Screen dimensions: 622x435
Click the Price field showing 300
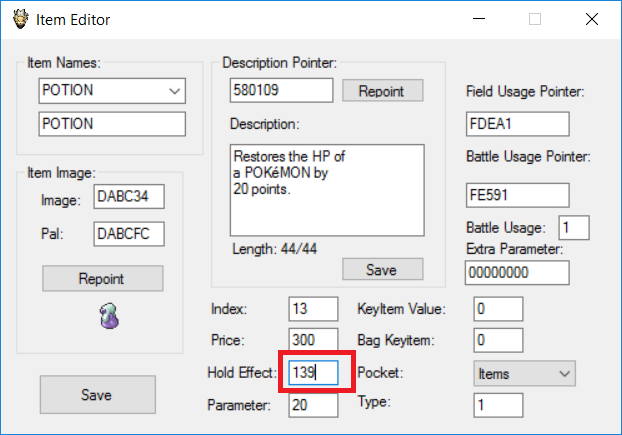[x=313, y=340]
